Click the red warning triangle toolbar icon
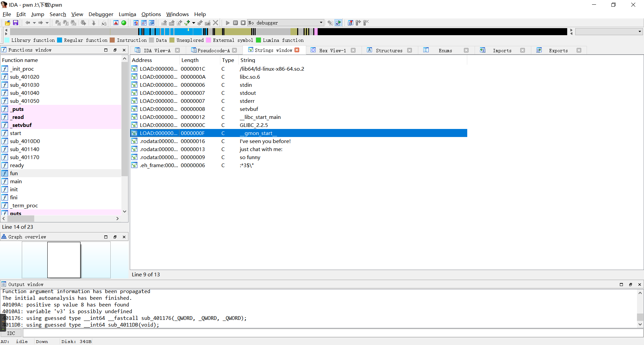Image resolution: width=644 pixels, height=345 pixels. (x=116, y=23)
